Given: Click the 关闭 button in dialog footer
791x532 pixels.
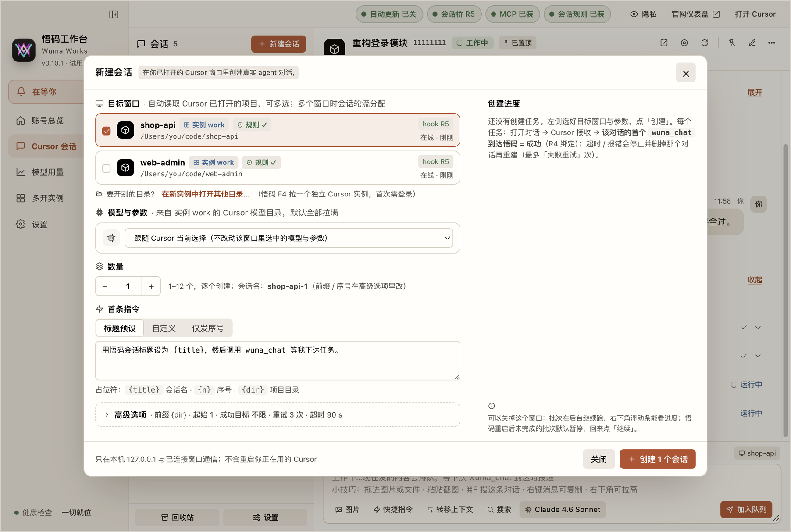Looking at the screenshot, I should (599, 459).
